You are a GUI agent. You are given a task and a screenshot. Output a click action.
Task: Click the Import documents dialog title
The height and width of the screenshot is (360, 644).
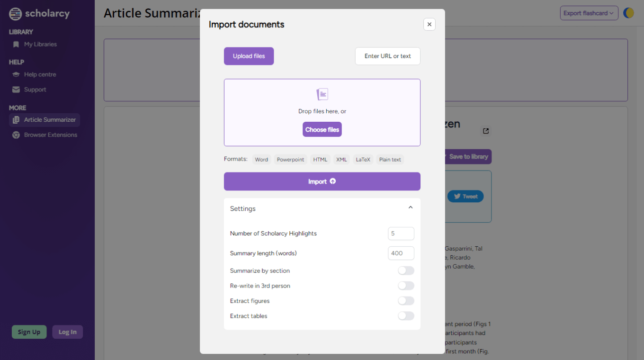click(x=246, y=25)
